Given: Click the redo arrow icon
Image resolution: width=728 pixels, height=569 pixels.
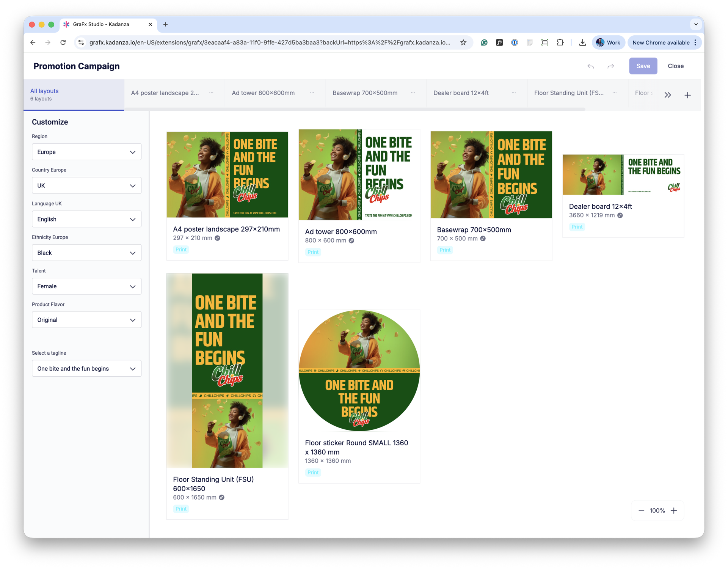Looking at the screenshot, I should 610,66.
